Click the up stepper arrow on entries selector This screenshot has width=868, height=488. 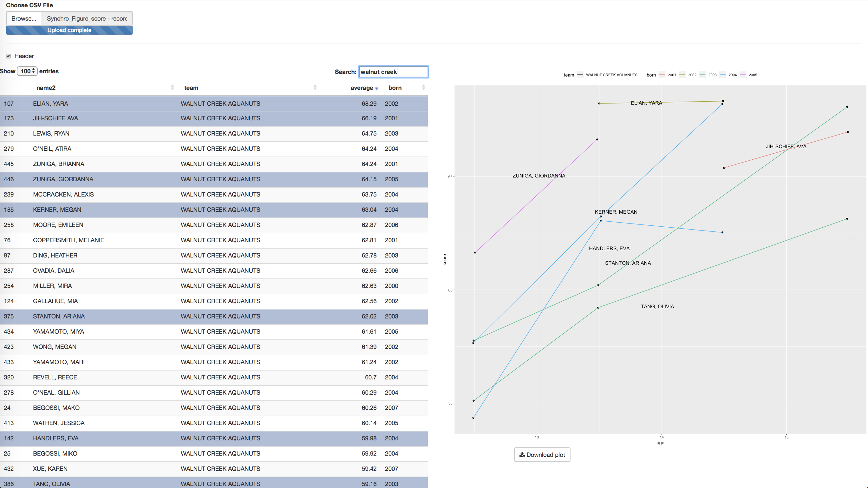pyautogui.click(x=33, y=69)
